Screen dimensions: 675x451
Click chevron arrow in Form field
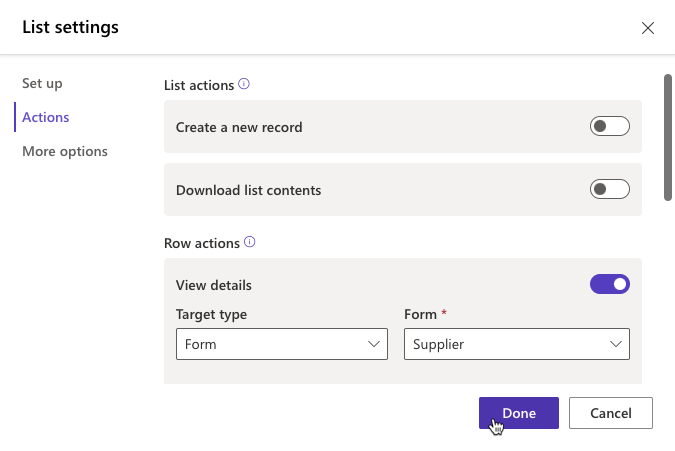(x=616, y=344)
